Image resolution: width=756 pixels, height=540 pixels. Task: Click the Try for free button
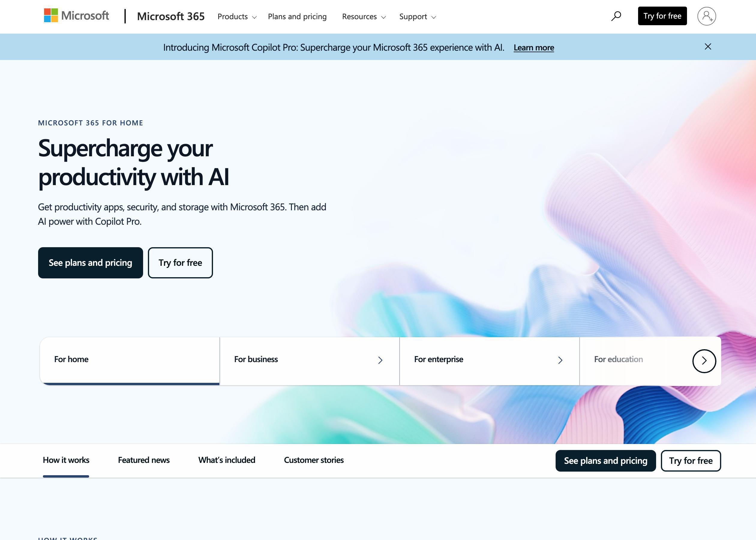click(662, 16)
